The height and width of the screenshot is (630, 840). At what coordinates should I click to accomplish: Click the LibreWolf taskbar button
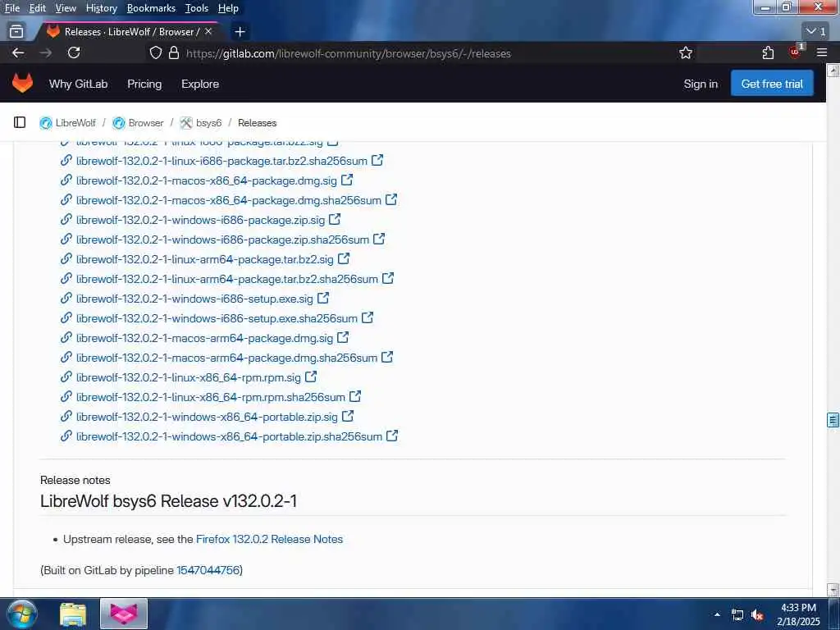pos(124,614)
